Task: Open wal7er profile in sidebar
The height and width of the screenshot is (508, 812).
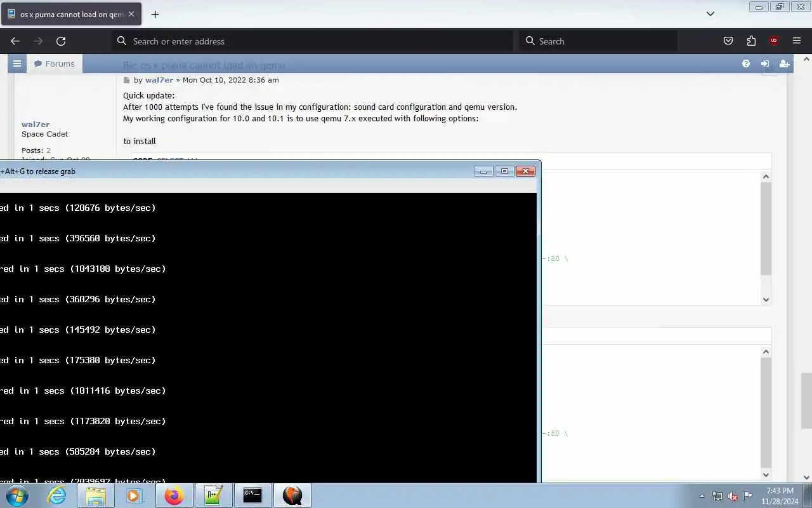Action: pyautogui.click(x=36, y=124)
